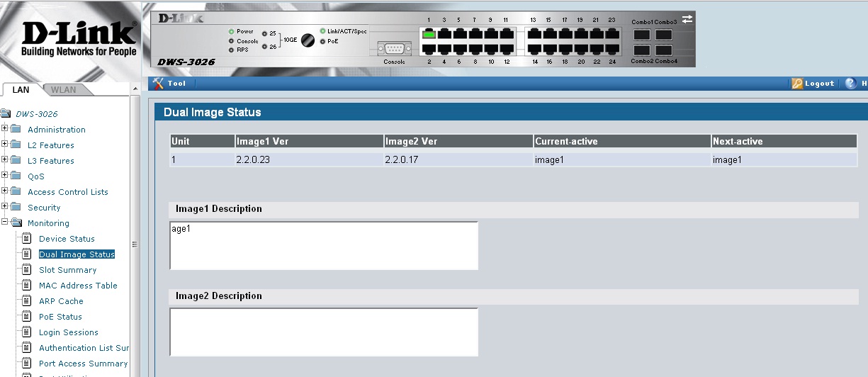Log out using the Logout button
This screenshot has width=868, height=377.
[813, 84]
